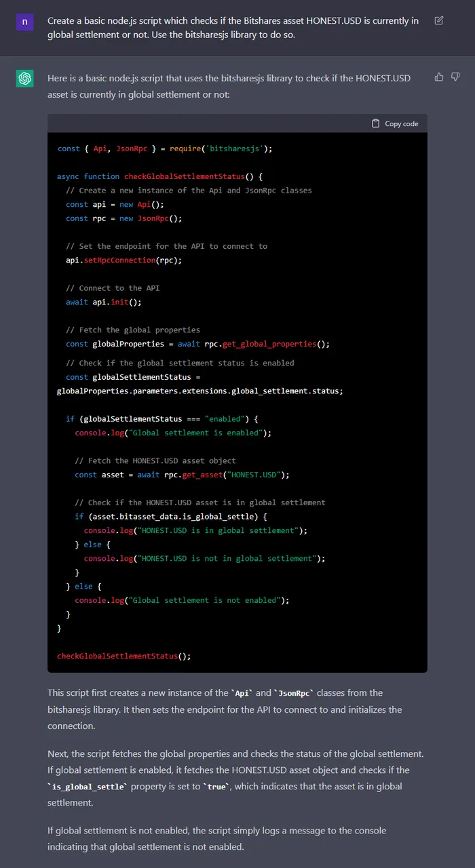Click the paragraph starting 'This script first creates'

225,709
